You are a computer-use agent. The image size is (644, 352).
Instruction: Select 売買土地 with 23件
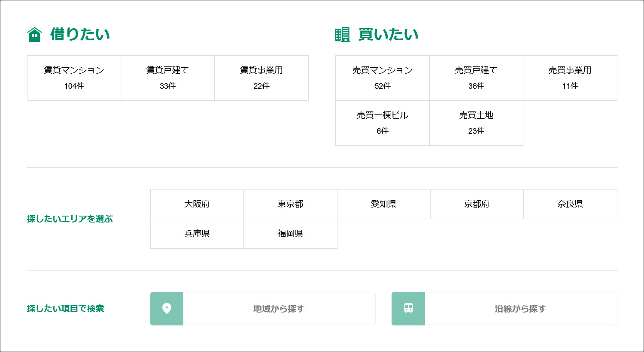coord(476,123)
